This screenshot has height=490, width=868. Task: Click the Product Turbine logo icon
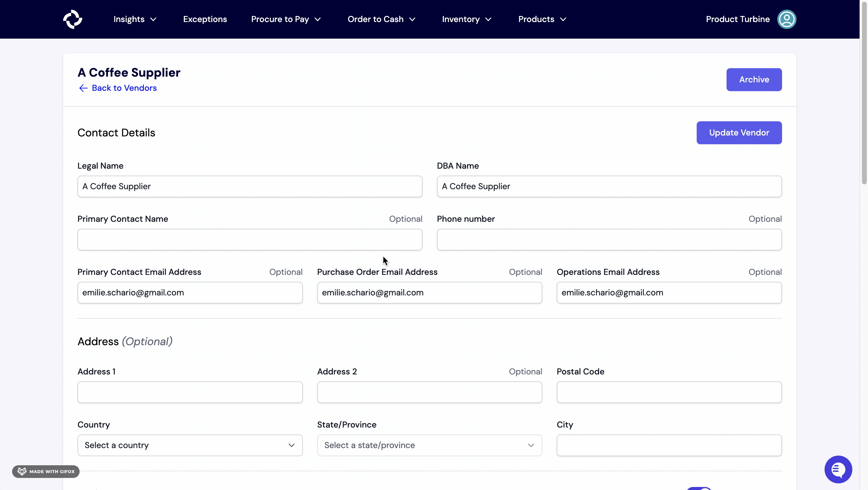72,19
